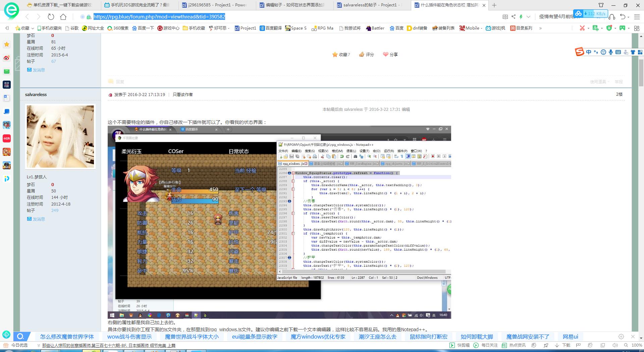The image size is (644, 352).
Task: Click salvareless avatar image
Action: (60, 136)
